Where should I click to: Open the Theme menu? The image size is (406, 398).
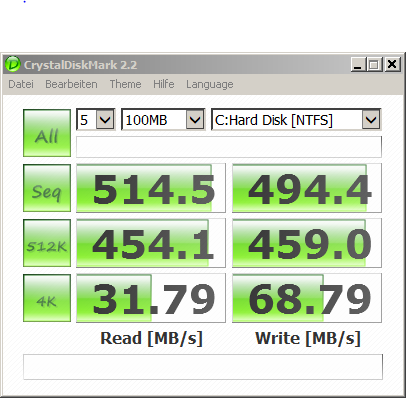click(x=125, y=84)
